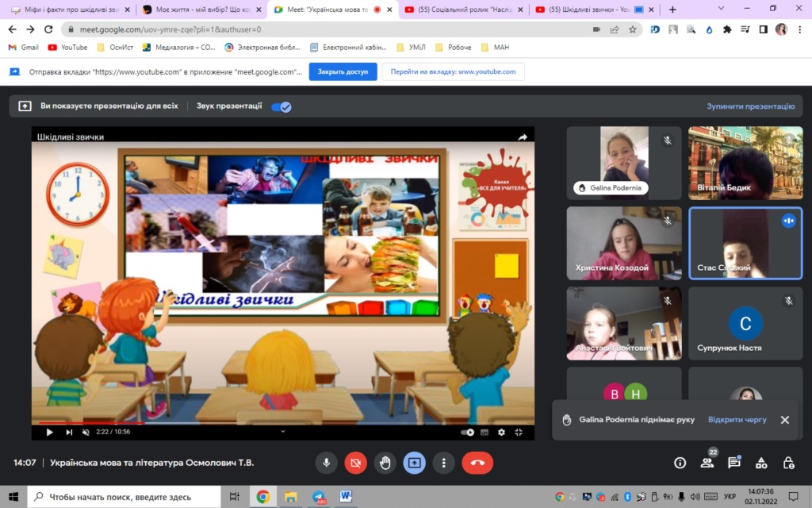The image size is (812, 508).
Task: Mute the microphone in the Meet toolbar
Action: click(x=326, y=463)
